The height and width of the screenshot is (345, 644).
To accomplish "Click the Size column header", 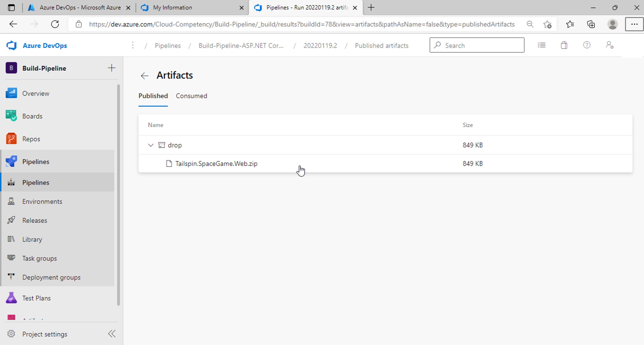I will tap(467, 125).
